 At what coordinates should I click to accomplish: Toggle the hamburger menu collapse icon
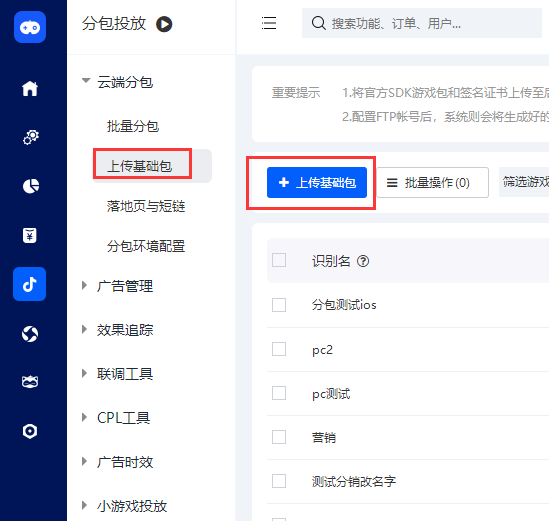click(269, 23)
